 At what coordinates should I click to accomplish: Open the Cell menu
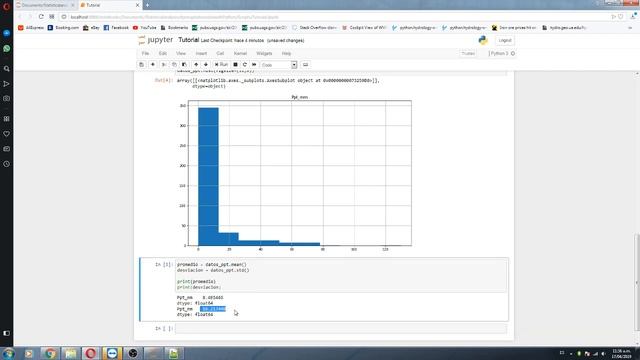click(x=220, y=53)
